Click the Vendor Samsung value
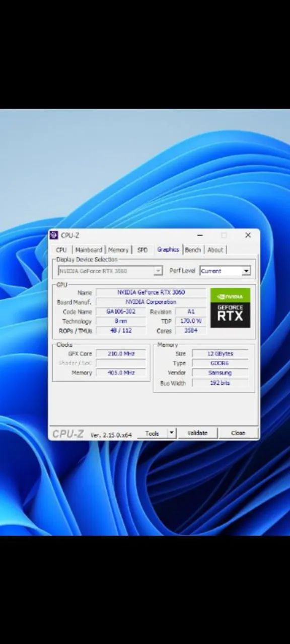Viewport: 290px width, 644px height. (x=220, y=373)
